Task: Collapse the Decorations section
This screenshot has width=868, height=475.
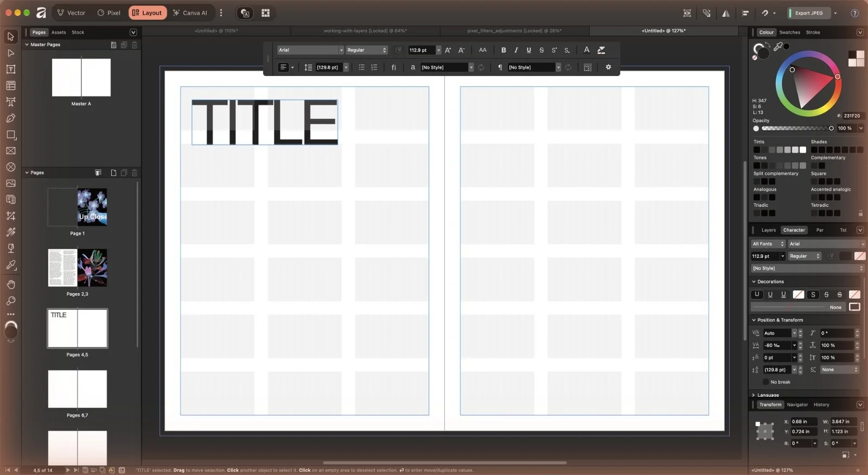Action: pos(754,282)
